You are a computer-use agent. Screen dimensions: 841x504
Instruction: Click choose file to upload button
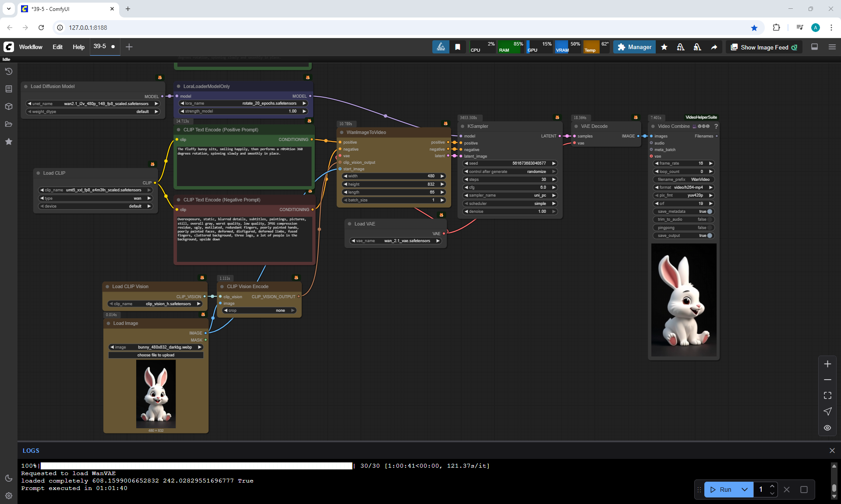pos(155,355)
